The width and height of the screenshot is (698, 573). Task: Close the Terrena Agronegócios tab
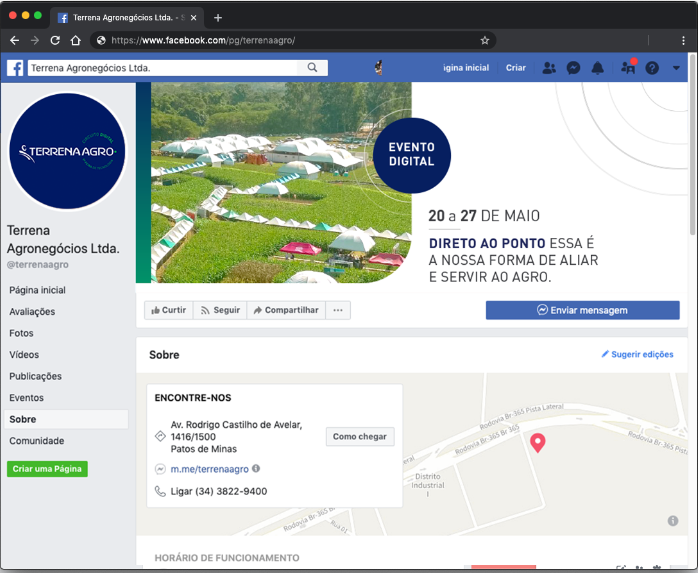tap(194, 18)
